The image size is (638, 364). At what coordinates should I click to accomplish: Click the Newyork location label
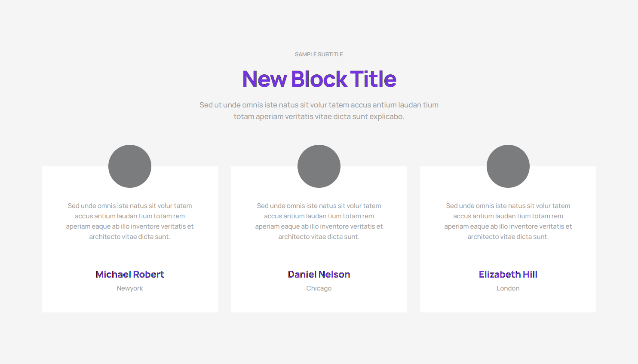pos(130,288)
